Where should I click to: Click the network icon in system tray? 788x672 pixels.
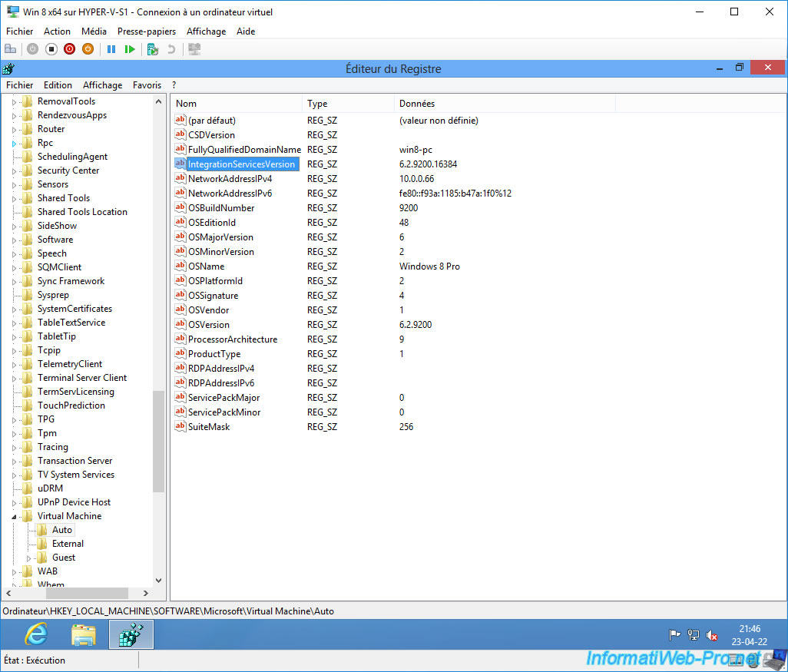click(x=694, y=634)
